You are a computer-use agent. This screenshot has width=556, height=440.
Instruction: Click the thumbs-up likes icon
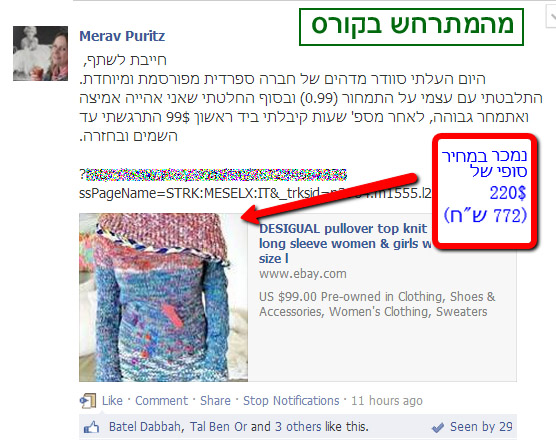coord(91,427)
